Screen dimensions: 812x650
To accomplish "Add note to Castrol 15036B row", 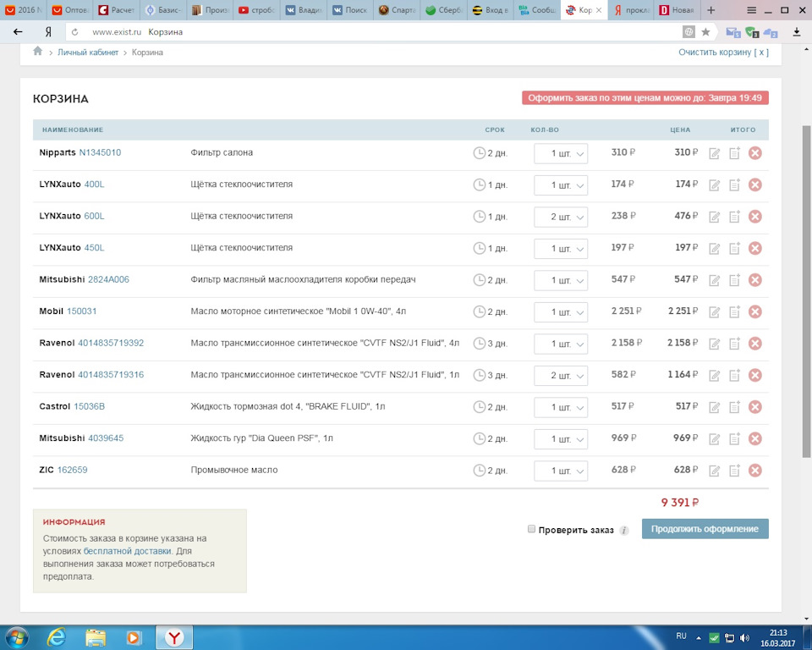I will [x=734, y=407].
